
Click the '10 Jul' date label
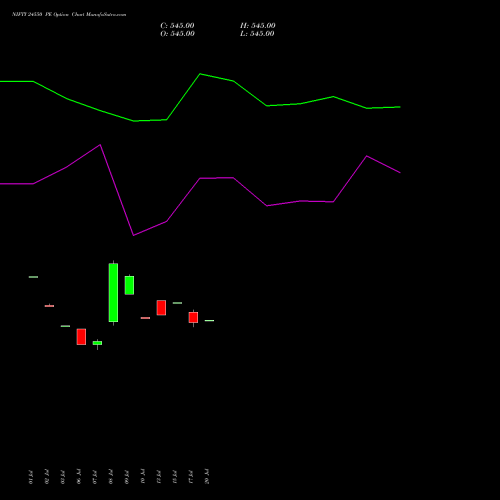tap(143, 477)
